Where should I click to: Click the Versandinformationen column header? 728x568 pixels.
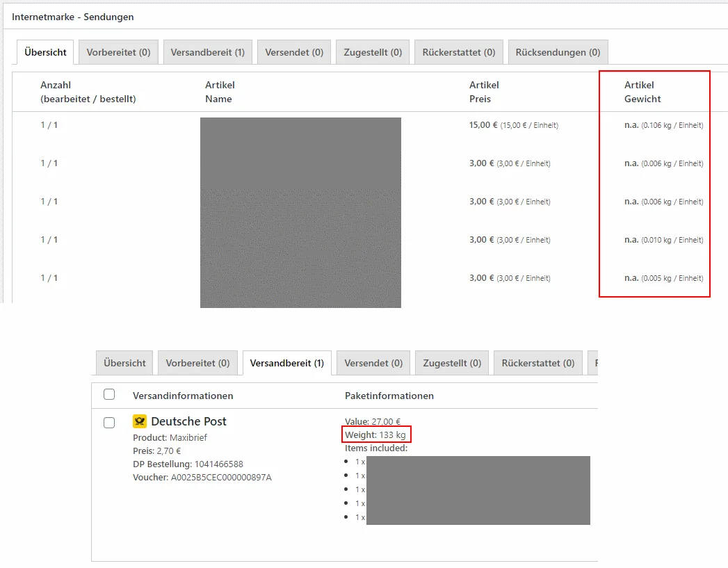click(183, 396)
